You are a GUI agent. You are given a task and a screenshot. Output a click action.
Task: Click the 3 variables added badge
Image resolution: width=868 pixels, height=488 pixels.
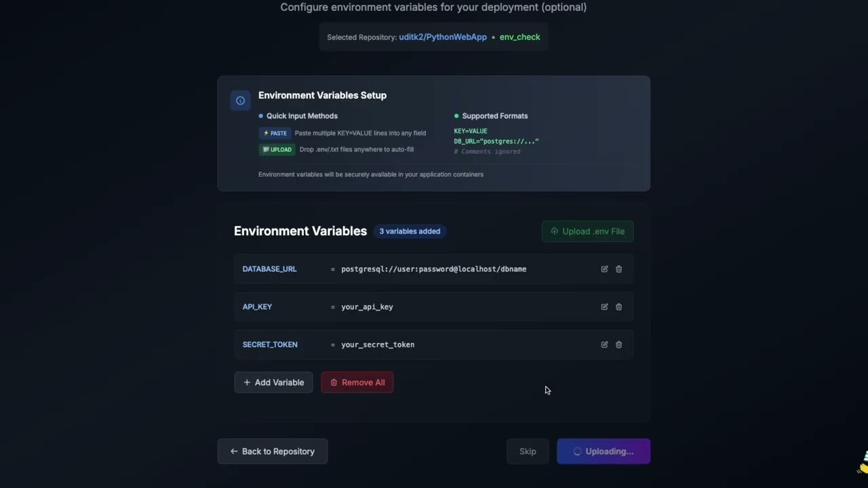[x=410, y=231]
